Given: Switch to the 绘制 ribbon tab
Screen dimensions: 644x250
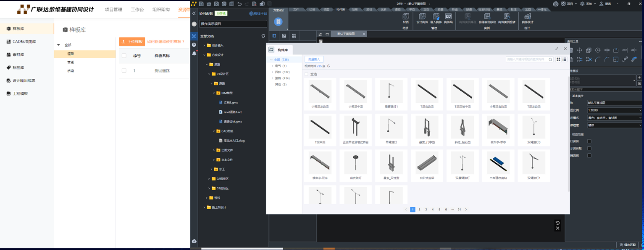Looking at the screenshot, I should (x=312, y=9).
